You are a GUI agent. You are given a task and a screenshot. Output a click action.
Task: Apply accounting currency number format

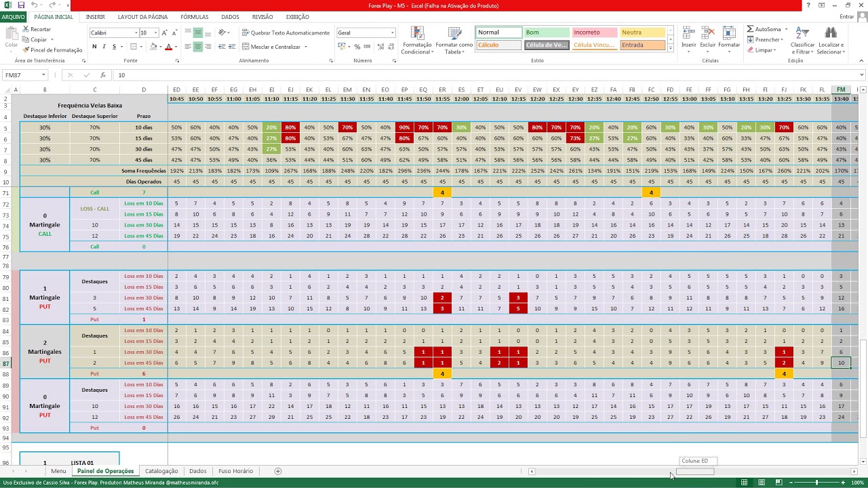coord(341,47)
